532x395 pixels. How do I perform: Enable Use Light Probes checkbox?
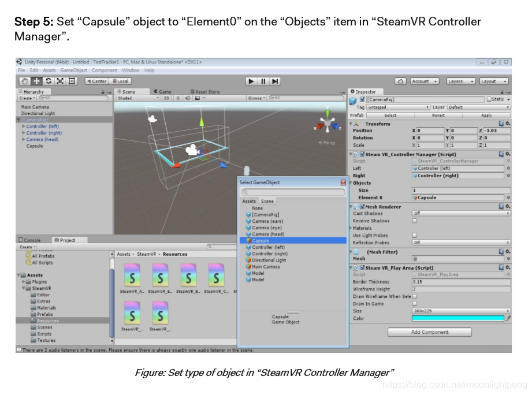tap(415, 235)
